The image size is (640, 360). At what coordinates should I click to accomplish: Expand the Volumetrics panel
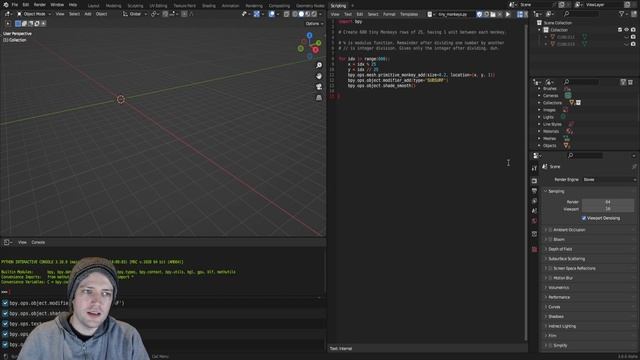(559, 288)
